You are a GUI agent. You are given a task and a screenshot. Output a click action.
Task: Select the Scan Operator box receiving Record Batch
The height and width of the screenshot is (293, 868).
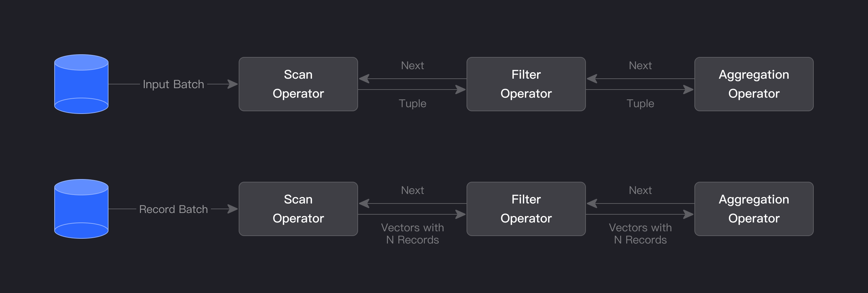pyautogui.click(x=298, y=209)
